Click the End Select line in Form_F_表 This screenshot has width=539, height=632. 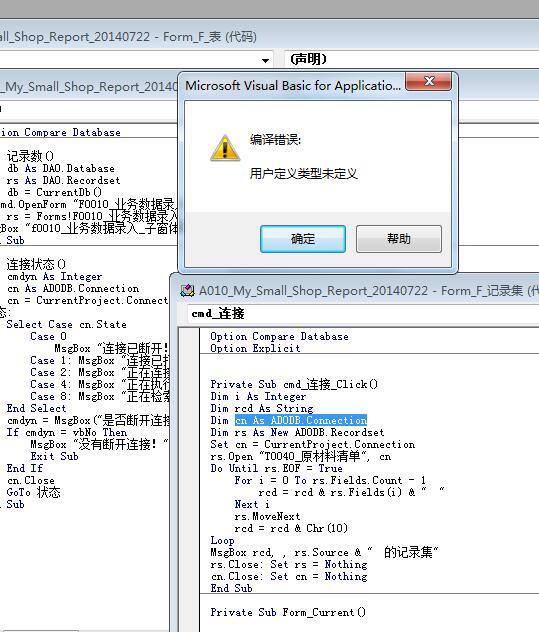(x=36, y=408)
